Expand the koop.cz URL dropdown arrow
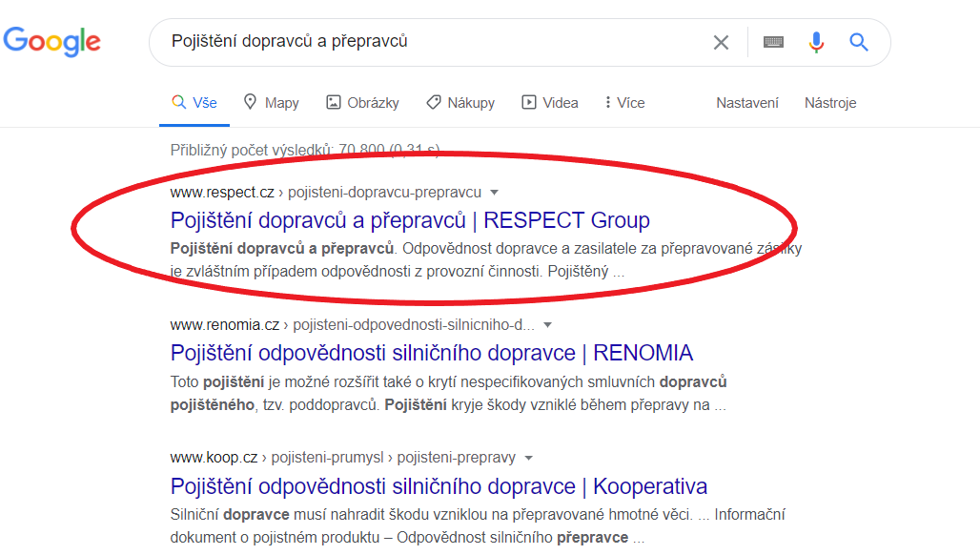This screenshot has width=980, height=555. [529, 458]
